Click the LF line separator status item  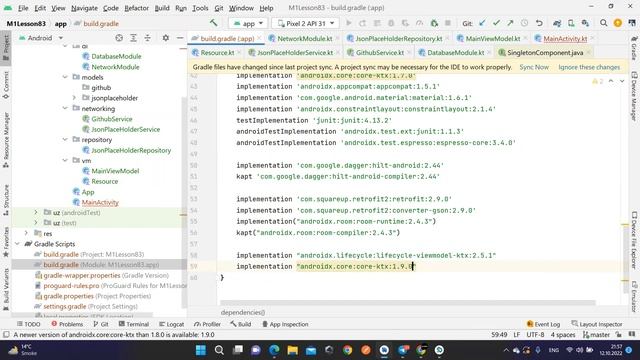pyautogui.click(x=516, y=335)
